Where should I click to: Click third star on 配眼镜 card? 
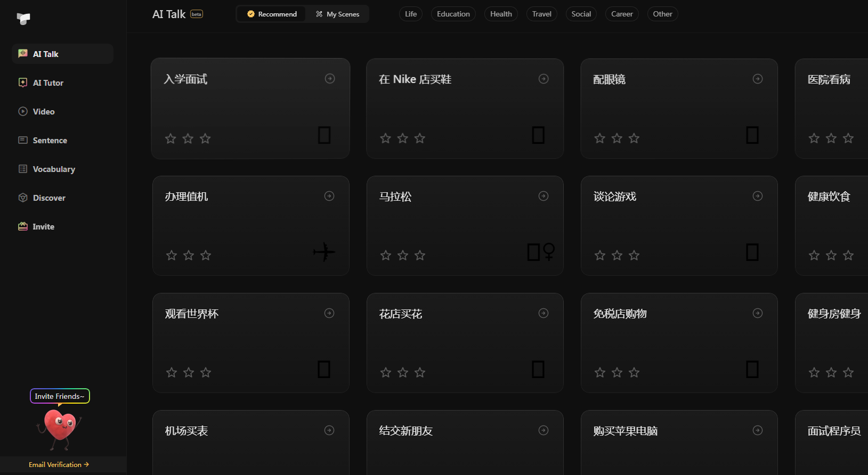pyautogui.click(x=634, y=138)
